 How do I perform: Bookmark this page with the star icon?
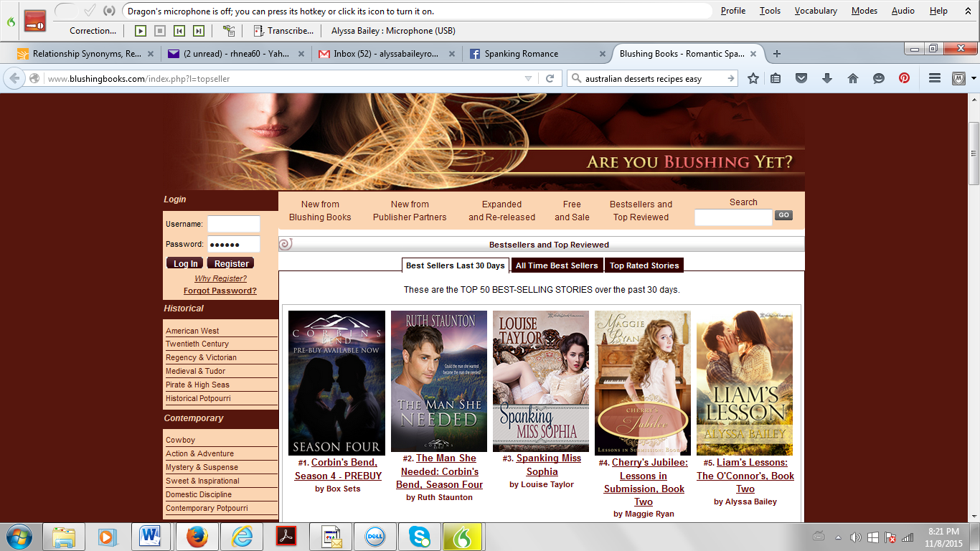click(753, 79)
